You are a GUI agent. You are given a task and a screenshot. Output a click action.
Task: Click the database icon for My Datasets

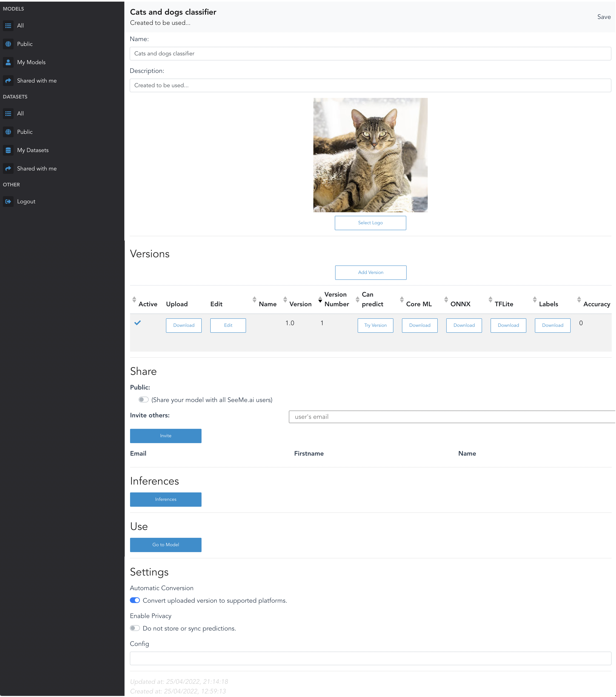coord(8,150)
